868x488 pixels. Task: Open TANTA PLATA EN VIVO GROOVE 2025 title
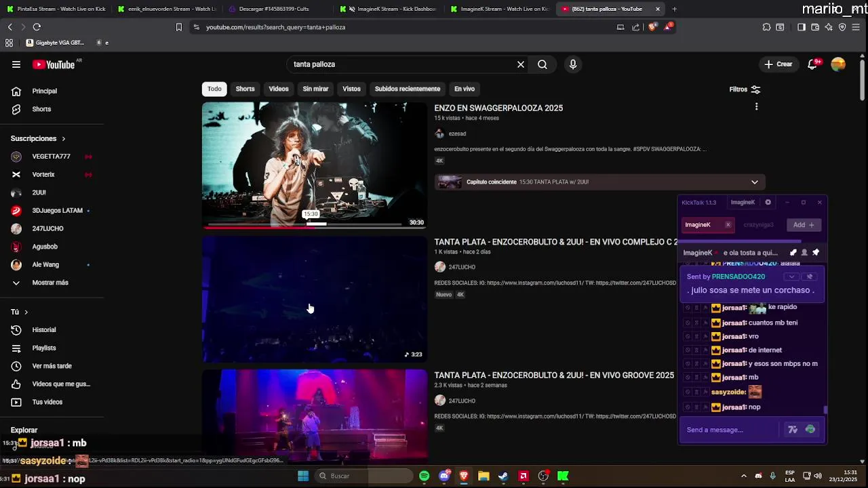tap(554, 375)
